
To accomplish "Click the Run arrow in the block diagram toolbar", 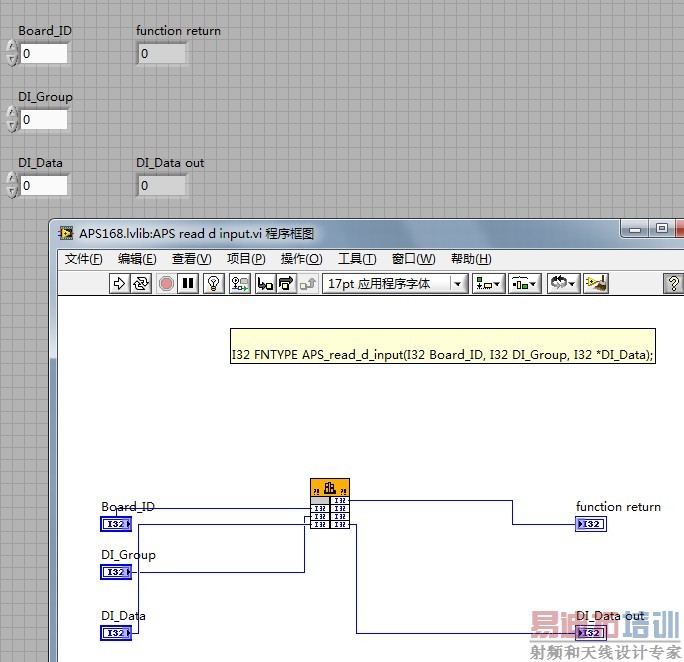I will point(119,283).
